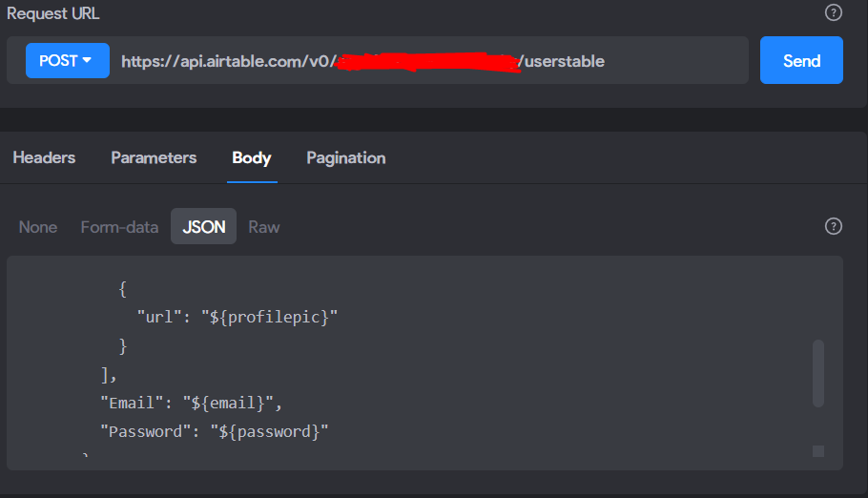This screenshot has height=498, width=868.
Task: Click the "Password": "${password}" line
Action: pos(215,431)
